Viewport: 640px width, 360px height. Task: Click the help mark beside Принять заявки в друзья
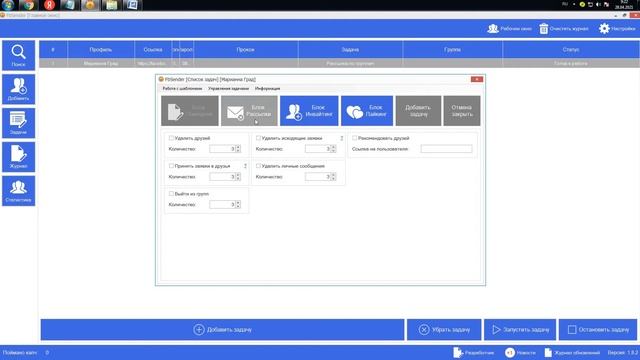pos(245,166)
